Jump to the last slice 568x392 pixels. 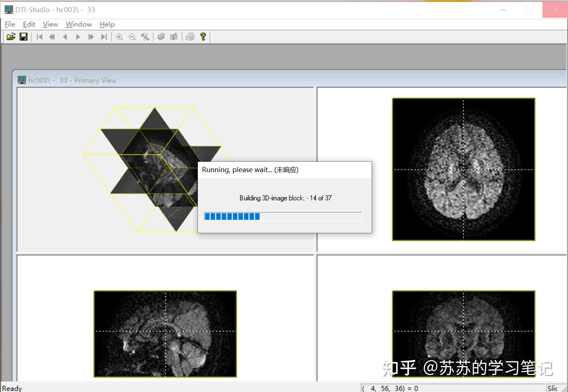104,37
